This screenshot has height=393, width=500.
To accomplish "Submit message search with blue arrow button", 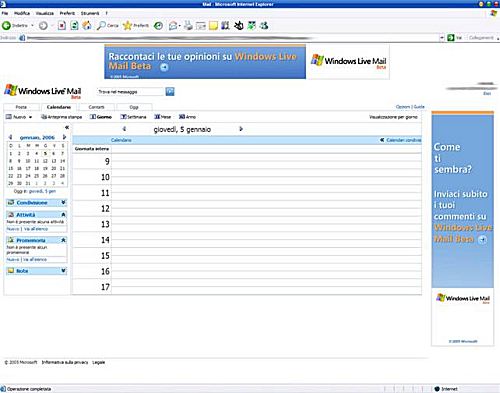I will [170, 91].
